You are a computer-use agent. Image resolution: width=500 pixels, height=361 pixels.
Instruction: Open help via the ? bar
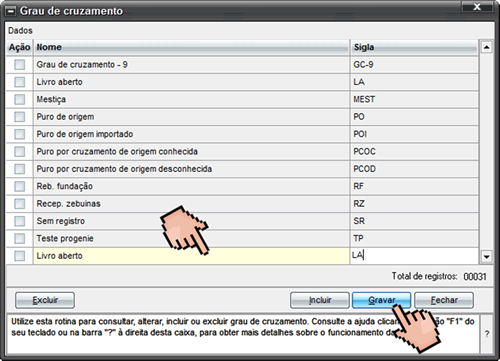tap(487, 334)
